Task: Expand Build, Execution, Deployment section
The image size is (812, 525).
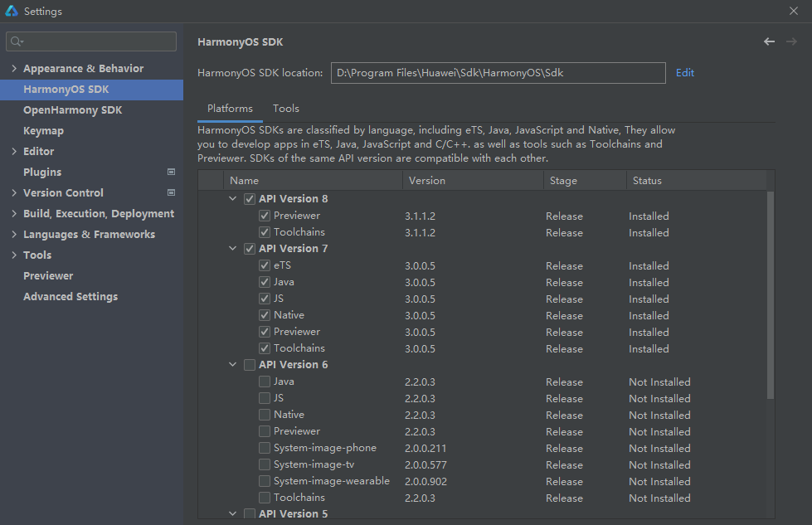Action: (14, 213)
